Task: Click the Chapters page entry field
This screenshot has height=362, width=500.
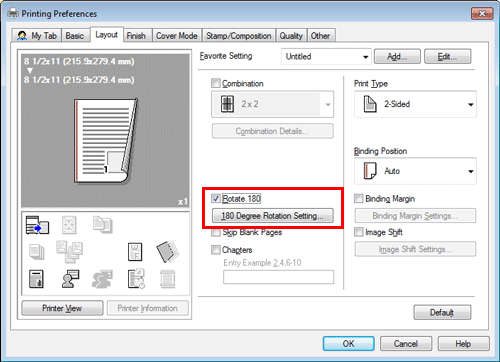Action: point(278,277)
